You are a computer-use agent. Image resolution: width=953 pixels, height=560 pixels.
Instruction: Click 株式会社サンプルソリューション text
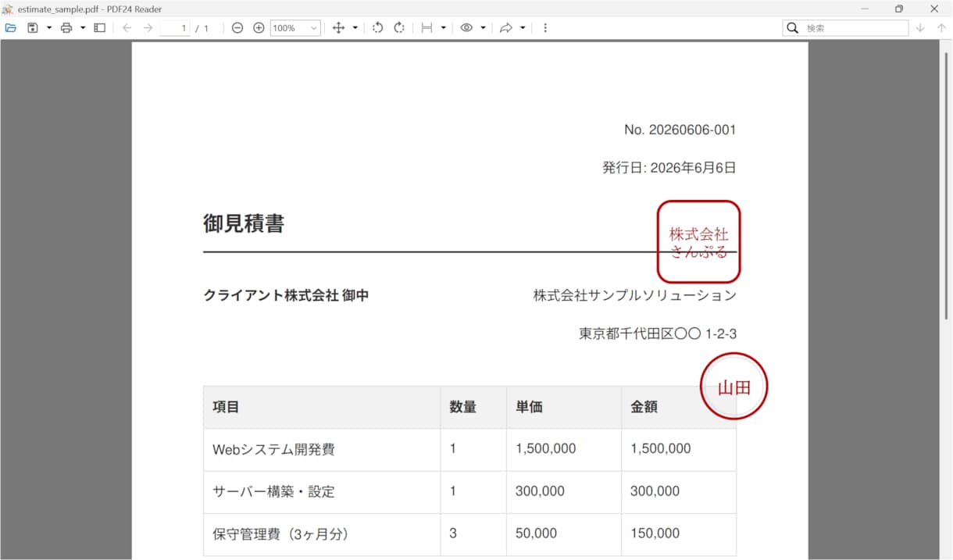tap(635, 295)
